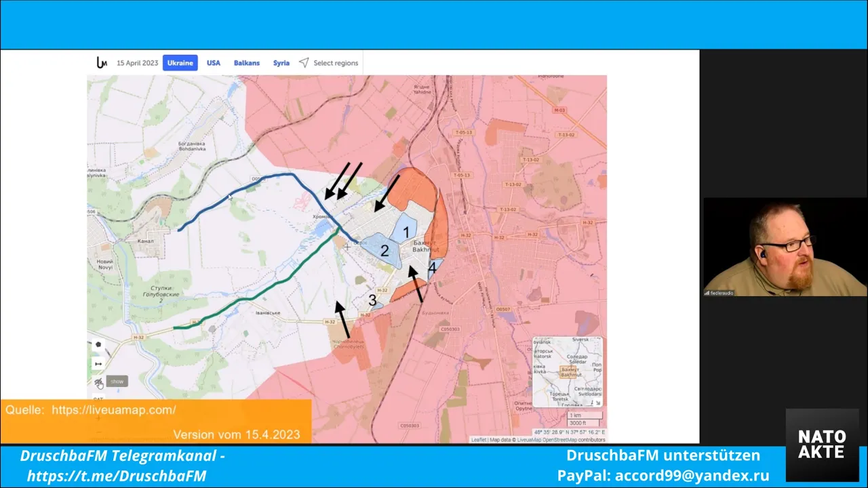Open the Syria region tab
The height and width of the screenshot is (488, 868).
pyautogui.click(x=281, y=63)
